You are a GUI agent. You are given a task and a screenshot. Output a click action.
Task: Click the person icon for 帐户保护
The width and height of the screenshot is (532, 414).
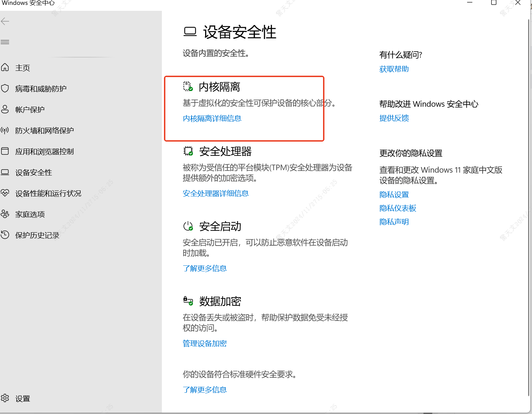5,109
